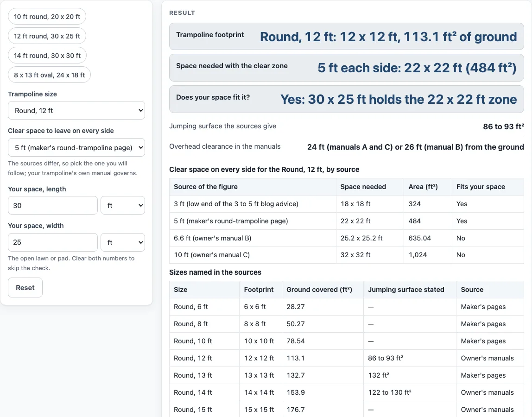Open the width unit dropdown
This screenshot has width=532, height=417.
pyautogui.click(x=123, y=242)
